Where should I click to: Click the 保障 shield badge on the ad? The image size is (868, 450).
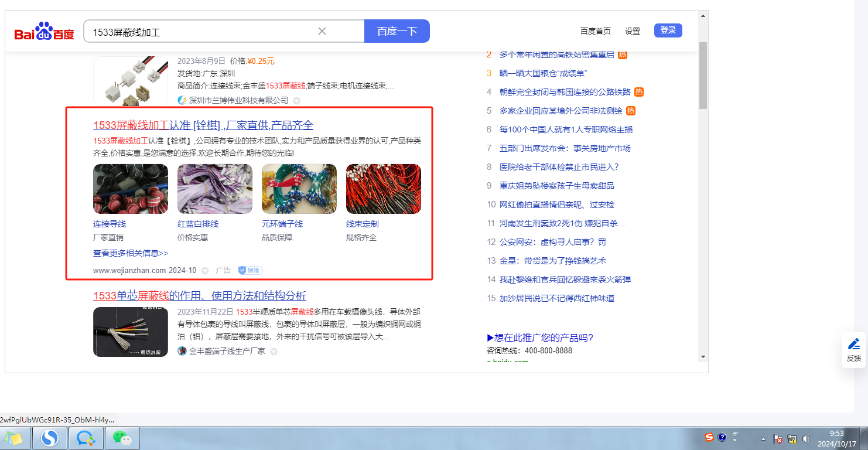250,270
